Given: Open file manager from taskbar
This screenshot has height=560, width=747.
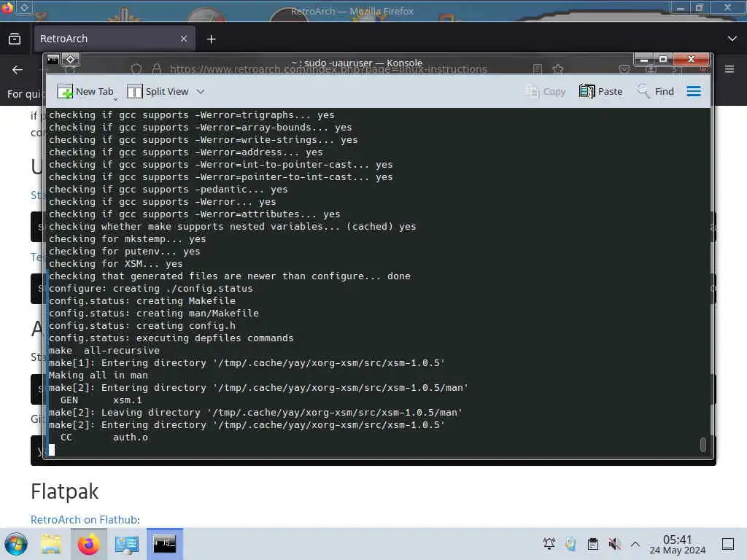Looking at the screenshot, I should pyautogui.click(x=51, y=544).
